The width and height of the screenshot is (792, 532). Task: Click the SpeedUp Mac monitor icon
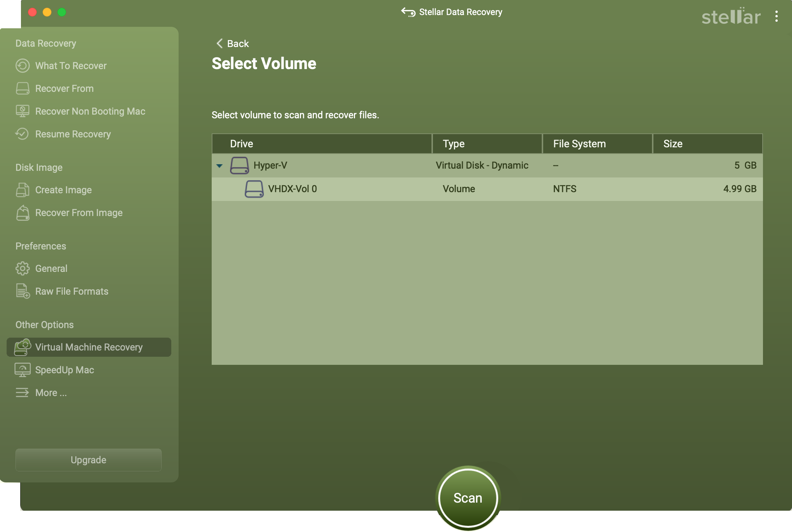[22, 370]
